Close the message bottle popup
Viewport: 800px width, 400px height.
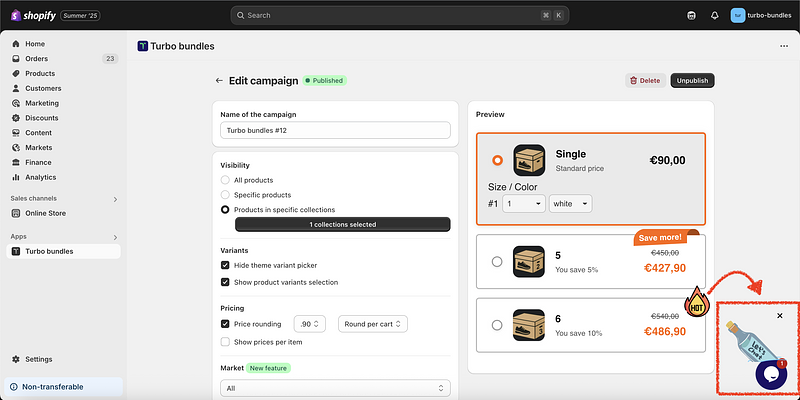click(780, 316)
